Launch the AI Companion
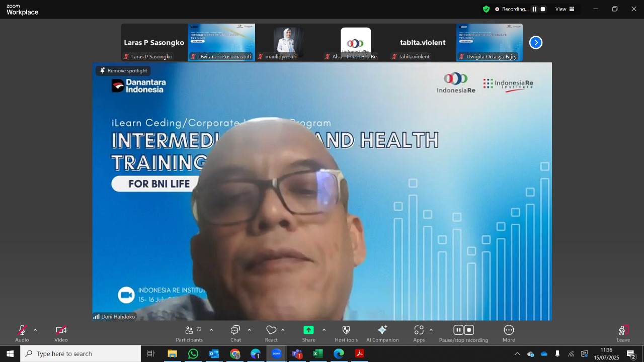 coord(382,333)
